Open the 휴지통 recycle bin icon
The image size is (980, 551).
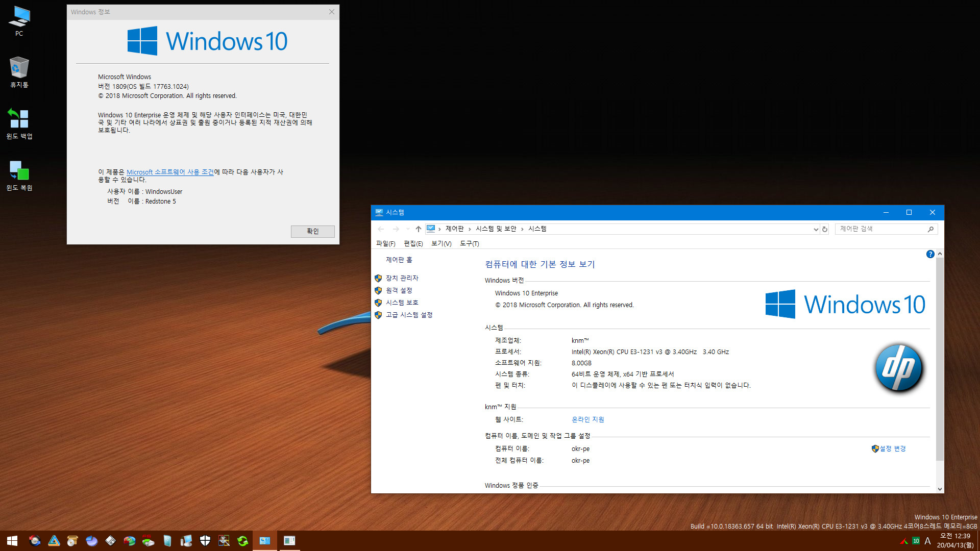pyautogui.click(x=19, y=72)
